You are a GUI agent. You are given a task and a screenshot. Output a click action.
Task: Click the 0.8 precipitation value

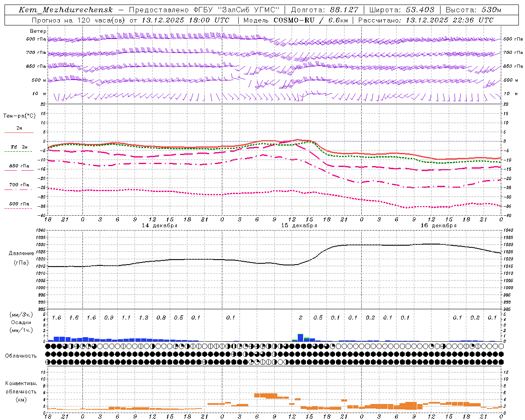(161, 318)
